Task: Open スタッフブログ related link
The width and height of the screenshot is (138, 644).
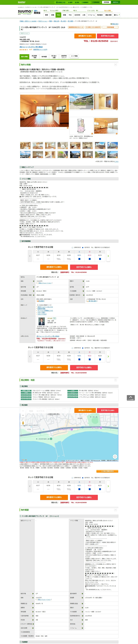Action: pyautogui.click(x=42, y=314)
